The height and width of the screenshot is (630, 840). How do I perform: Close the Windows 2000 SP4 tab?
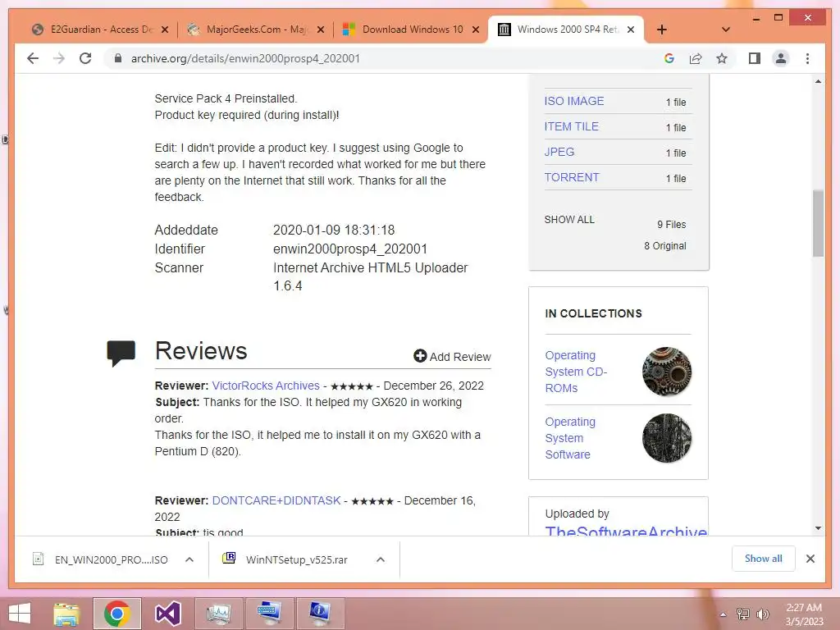[631, 30]
